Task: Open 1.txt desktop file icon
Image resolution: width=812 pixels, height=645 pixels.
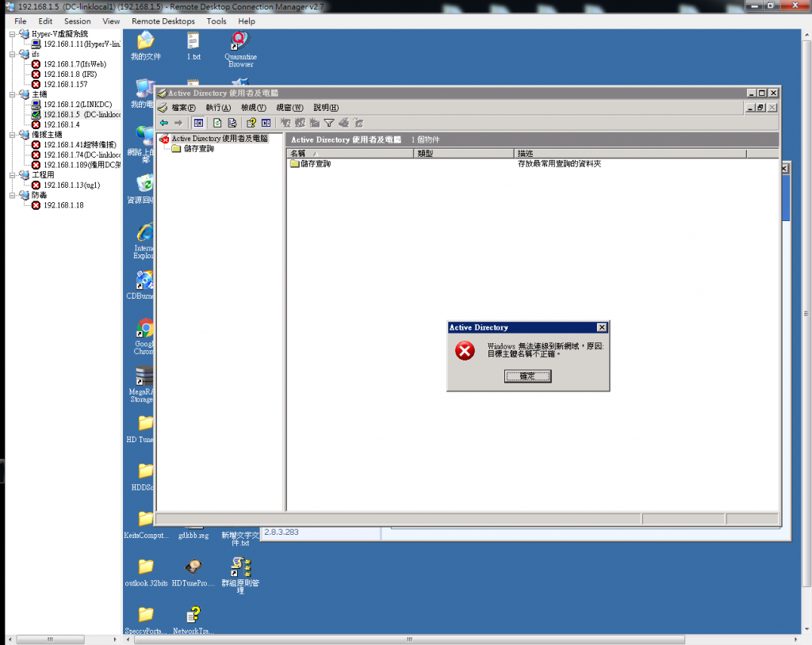Action: point(193,45)
